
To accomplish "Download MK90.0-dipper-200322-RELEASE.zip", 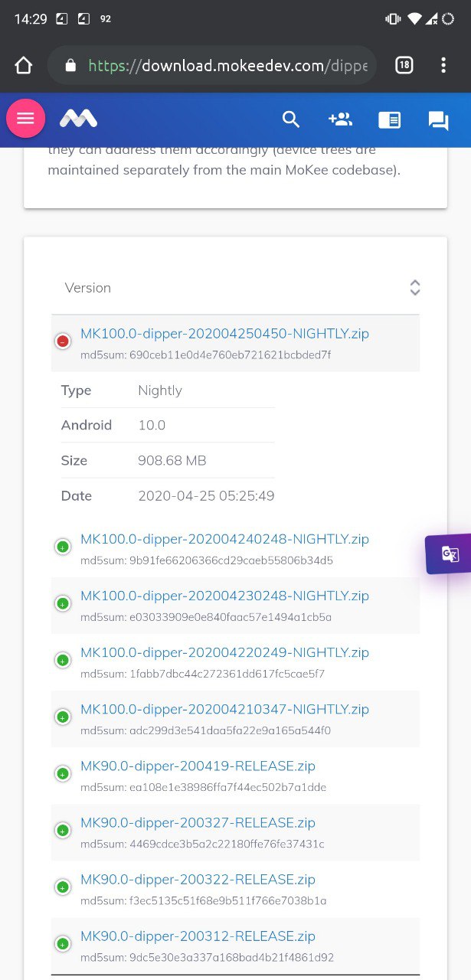I will (198, 879).
